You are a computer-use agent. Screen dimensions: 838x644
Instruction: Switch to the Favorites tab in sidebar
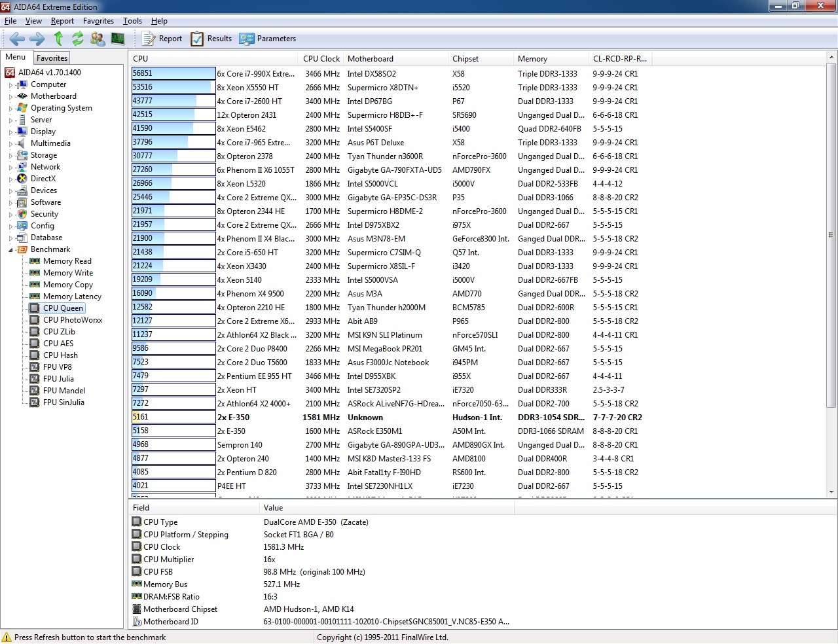pyautogui.click(x=52, y=58)
